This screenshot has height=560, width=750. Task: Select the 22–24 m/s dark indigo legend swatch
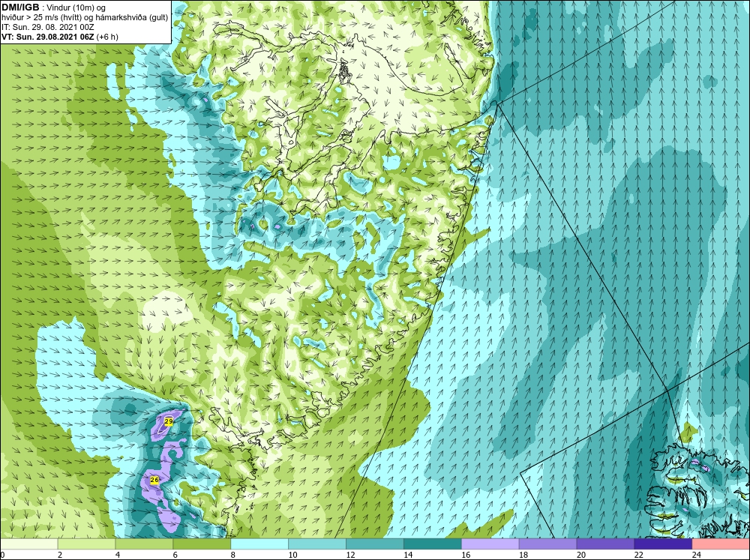tap(663, 544)
